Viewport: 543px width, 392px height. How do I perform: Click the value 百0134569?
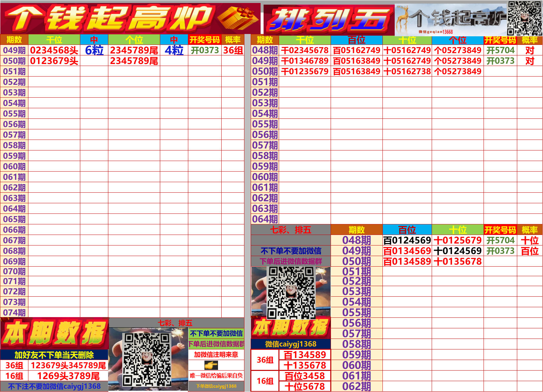(x=407, y=251)
